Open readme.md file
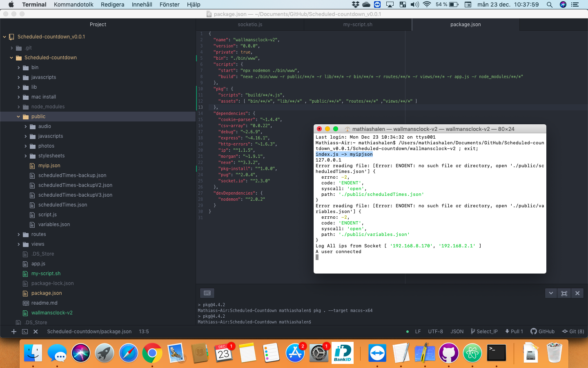Screen dimensions: 588x368 [x=44, y=303]
